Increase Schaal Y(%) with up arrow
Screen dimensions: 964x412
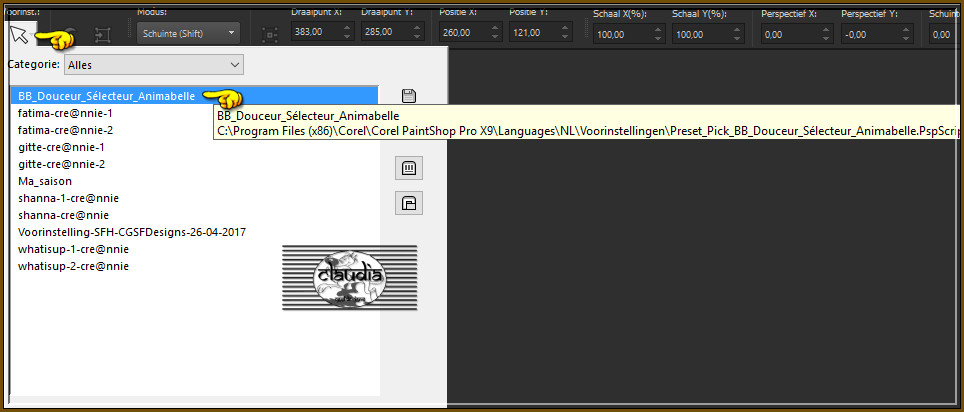tap(737, 30)
